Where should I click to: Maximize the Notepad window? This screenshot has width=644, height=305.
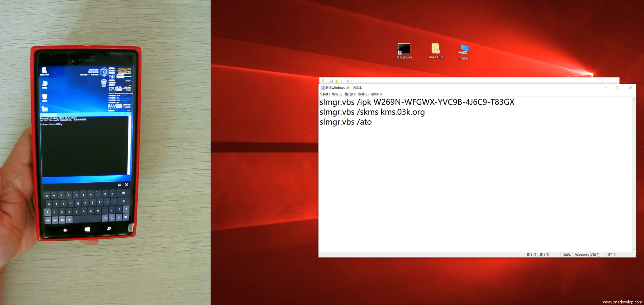(618, 88)
